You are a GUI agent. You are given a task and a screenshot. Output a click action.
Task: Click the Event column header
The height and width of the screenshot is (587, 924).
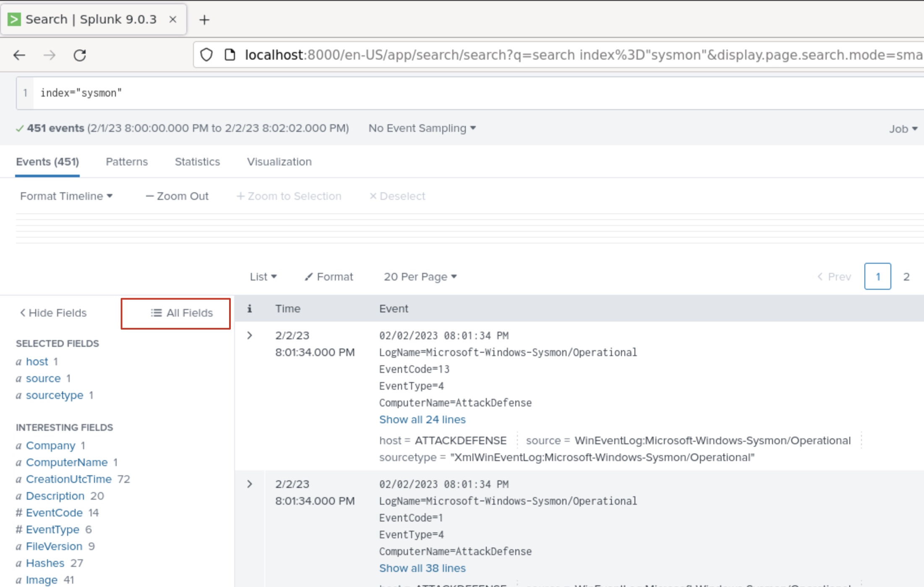394,309
